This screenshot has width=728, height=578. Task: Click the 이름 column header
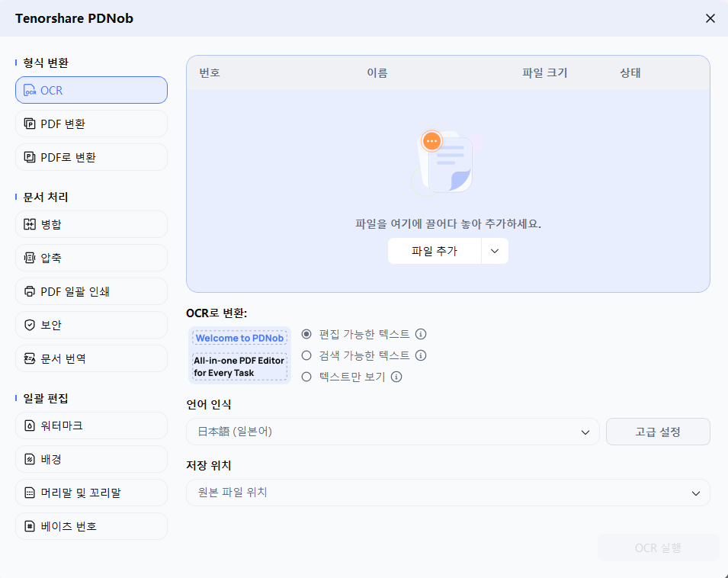click(x=377, y=73)
